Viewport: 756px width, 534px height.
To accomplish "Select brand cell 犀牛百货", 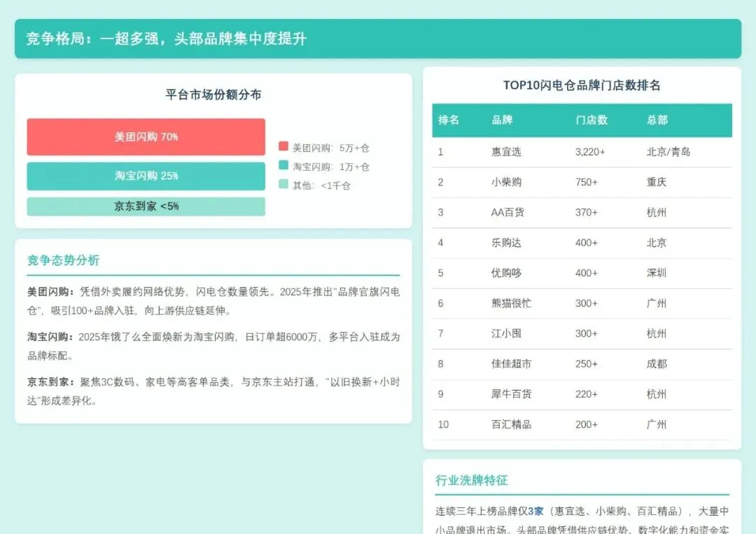I will click(x=511, y=394).
